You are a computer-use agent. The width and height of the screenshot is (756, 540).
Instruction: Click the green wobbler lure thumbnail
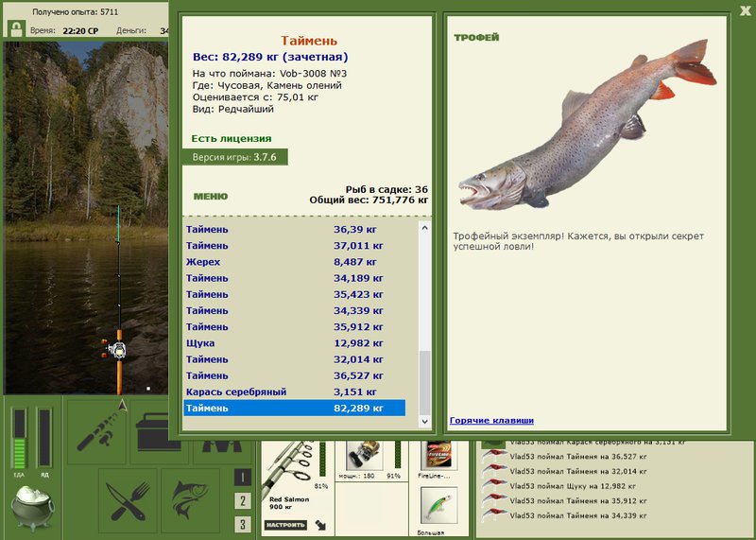[438, 505]
